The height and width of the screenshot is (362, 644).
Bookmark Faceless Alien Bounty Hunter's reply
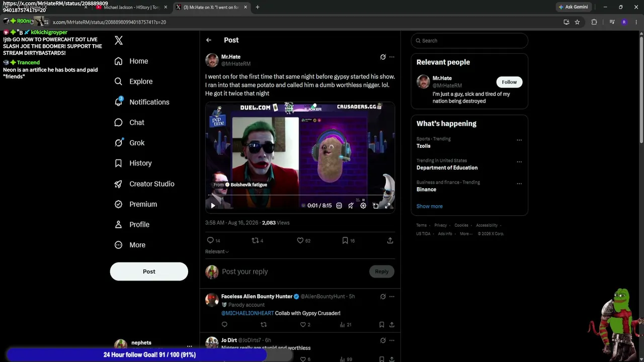pyautogui.click(x=382, y=325)
